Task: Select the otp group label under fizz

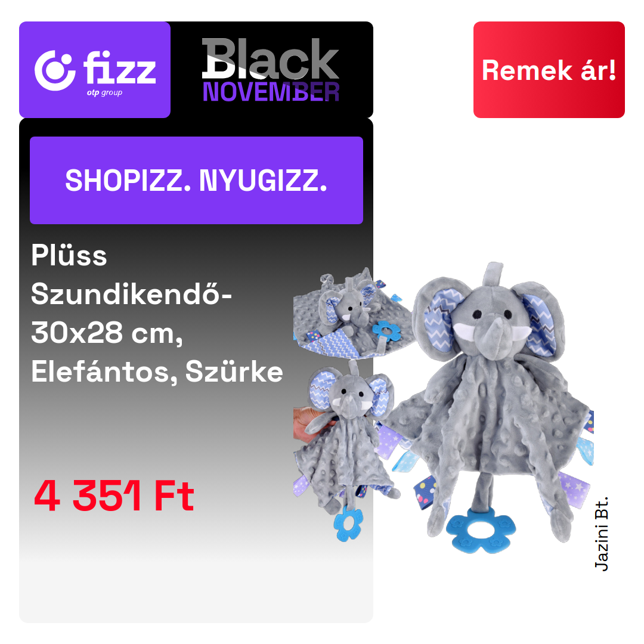Action: (x=104, y=93)
